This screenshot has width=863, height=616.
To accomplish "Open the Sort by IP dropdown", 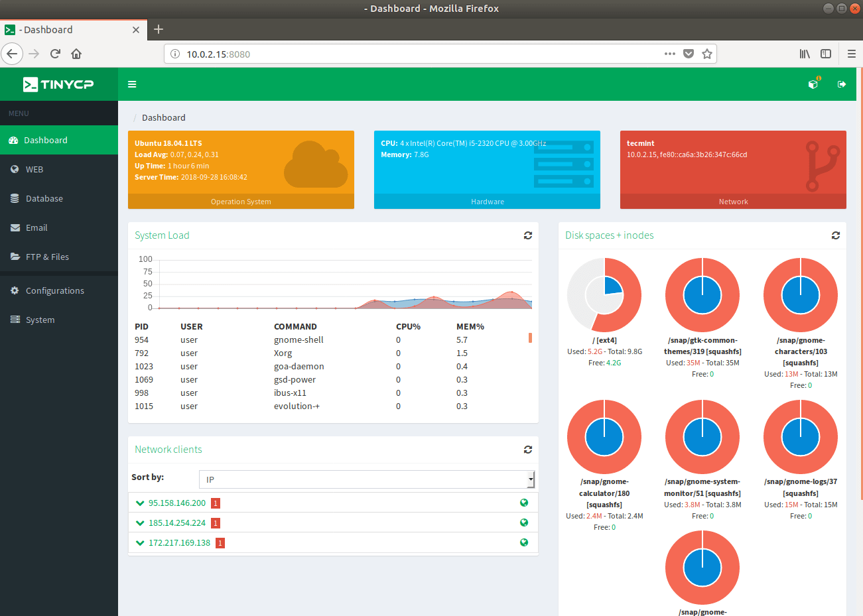I will [x=367, y=479].
